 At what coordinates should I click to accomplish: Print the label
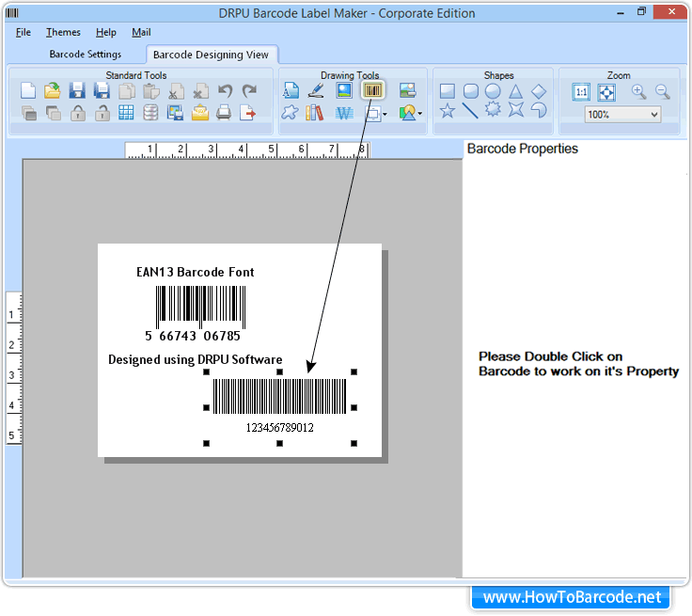[x=224, y=113]
